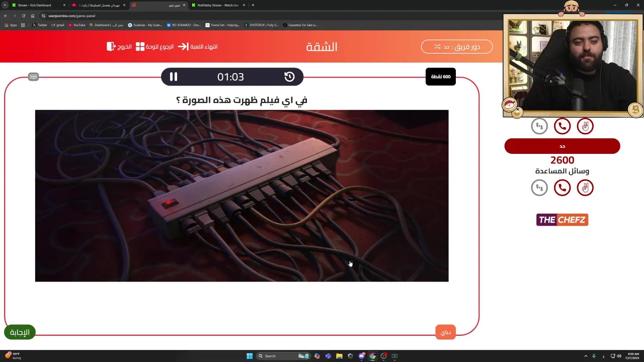This screenshot has height=362, width=644.
Task: Close the Stream - Kick Dashboard tab
Action: 64,5
